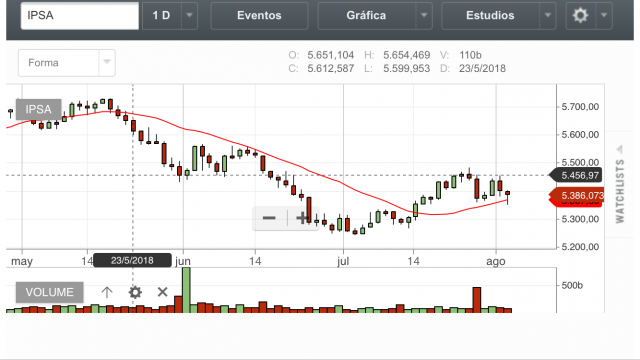The height and width of the screenshot is (360, 640).
Task: Move the VOLUME panel up with arrow
Action: pyautogui.click(x=107, y=292)
